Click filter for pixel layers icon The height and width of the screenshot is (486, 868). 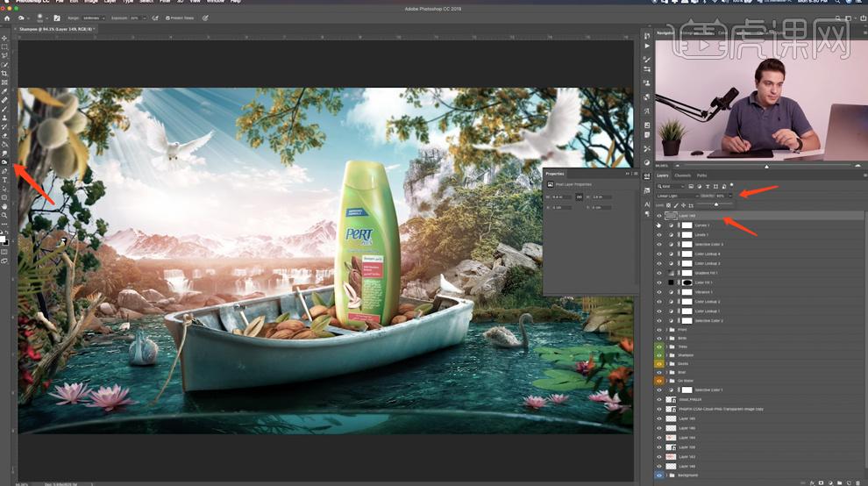pyautogui.click(x=691, y=186)
